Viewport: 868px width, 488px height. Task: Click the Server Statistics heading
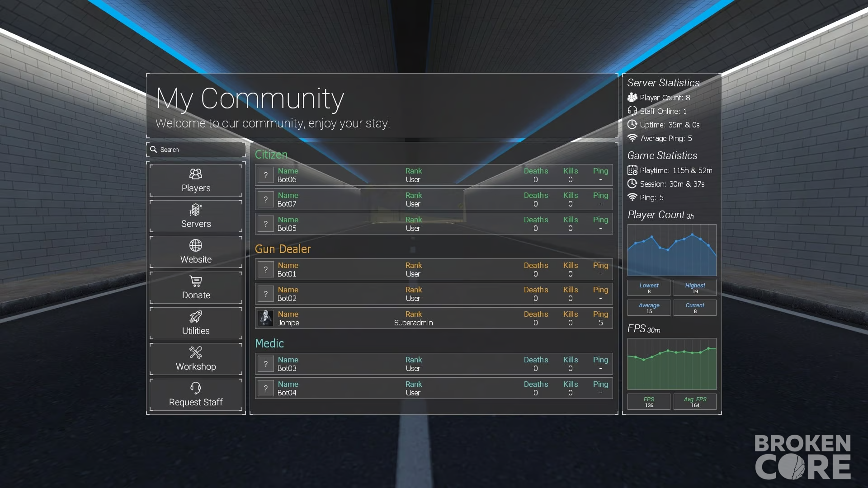[x=663, y=83]
